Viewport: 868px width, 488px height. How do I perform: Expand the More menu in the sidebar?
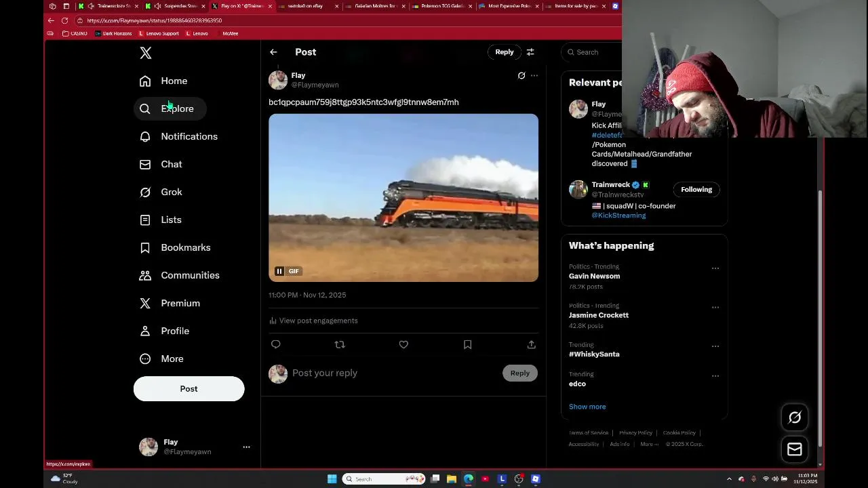click(161, 359)
